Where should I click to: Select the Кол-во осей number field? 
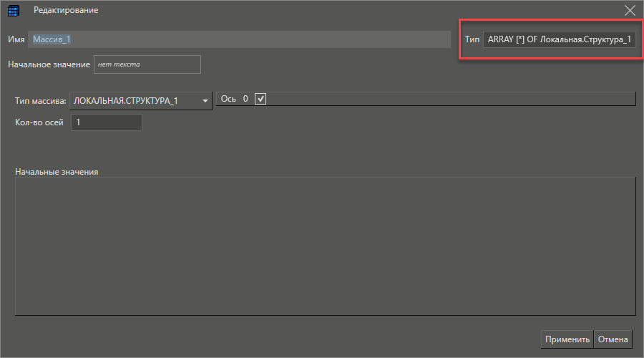tap(107, 122)
